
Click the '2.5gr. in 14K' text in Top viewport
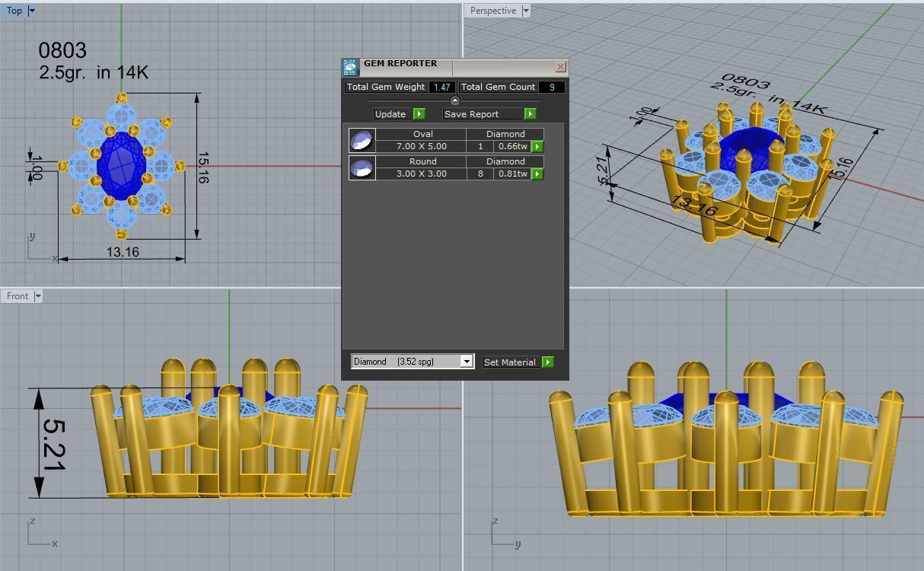pos(94,73)
